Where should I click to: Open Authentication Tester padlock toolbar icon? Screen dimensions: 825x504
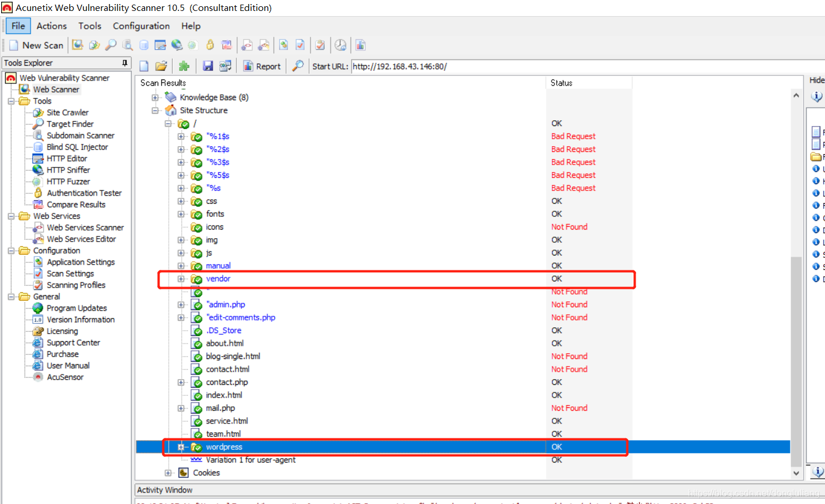[210, 45]
